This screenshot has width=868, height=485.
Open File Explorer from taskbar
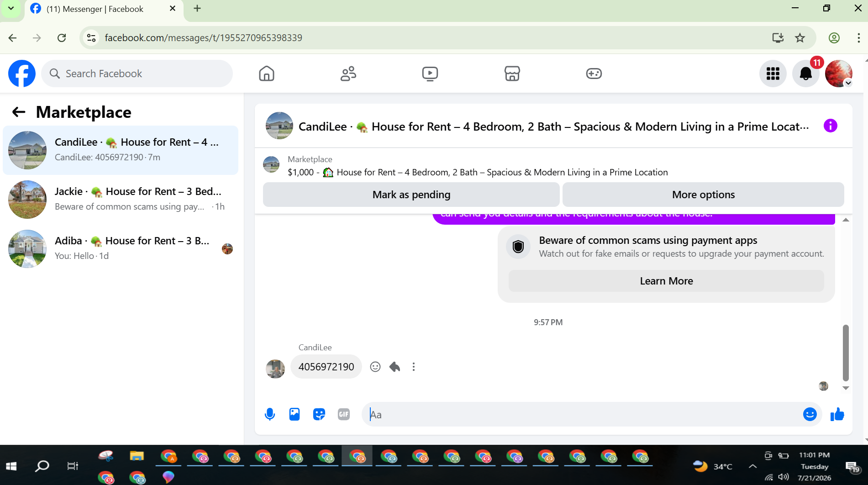pos(137,456)
